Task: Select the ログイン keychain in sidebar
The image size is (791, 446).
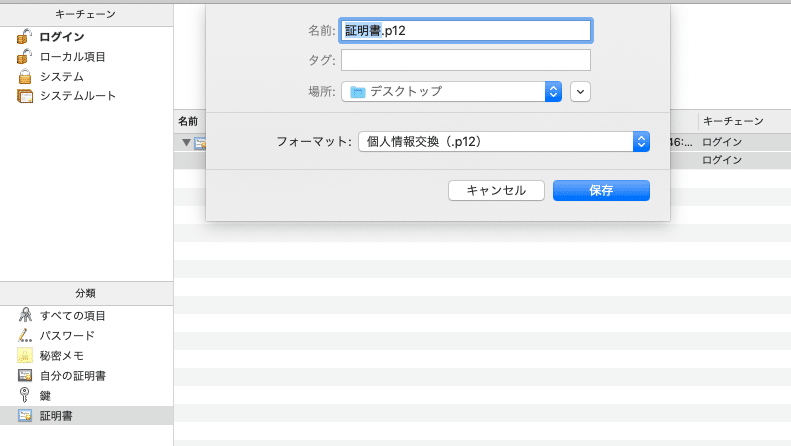Action: tap(86, 37)
